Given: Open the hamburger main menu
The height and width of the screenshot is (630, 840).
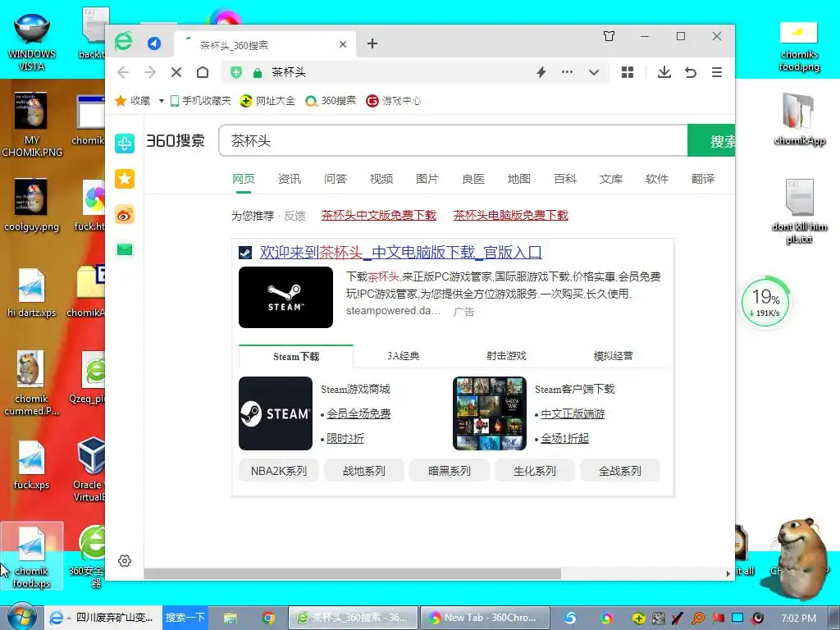Looking at the screenshot, I should click(x=717, y=72).
